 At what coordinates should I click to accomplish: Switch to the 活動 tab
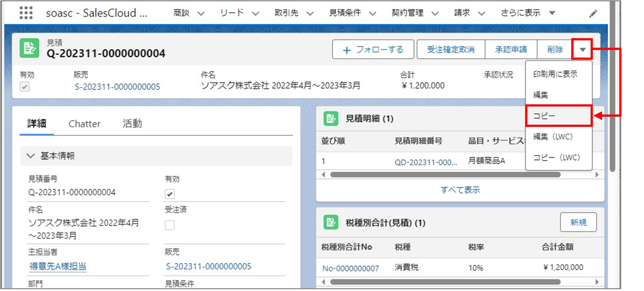click(132, 123)
